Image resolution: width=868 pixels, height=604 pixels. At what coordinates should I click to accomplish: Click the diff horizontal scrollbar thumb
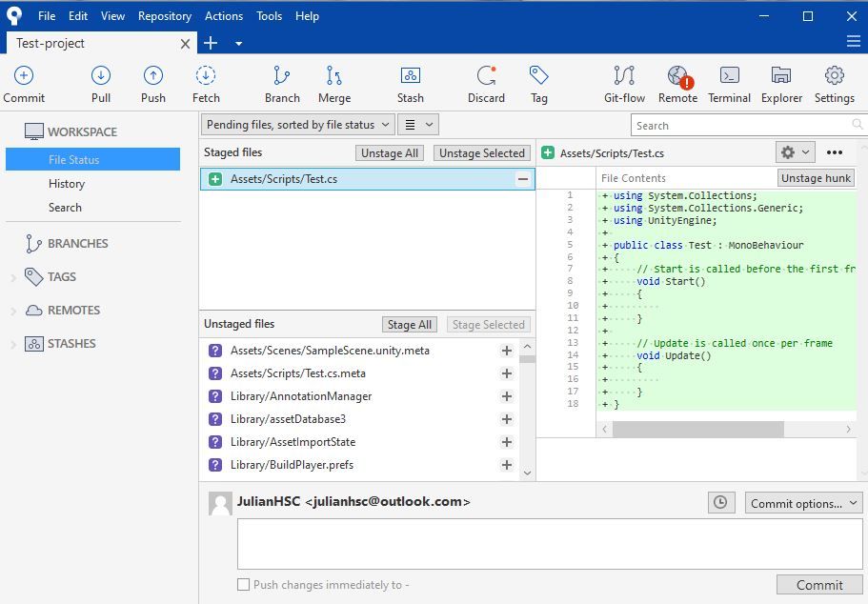(x=697, y=429)
